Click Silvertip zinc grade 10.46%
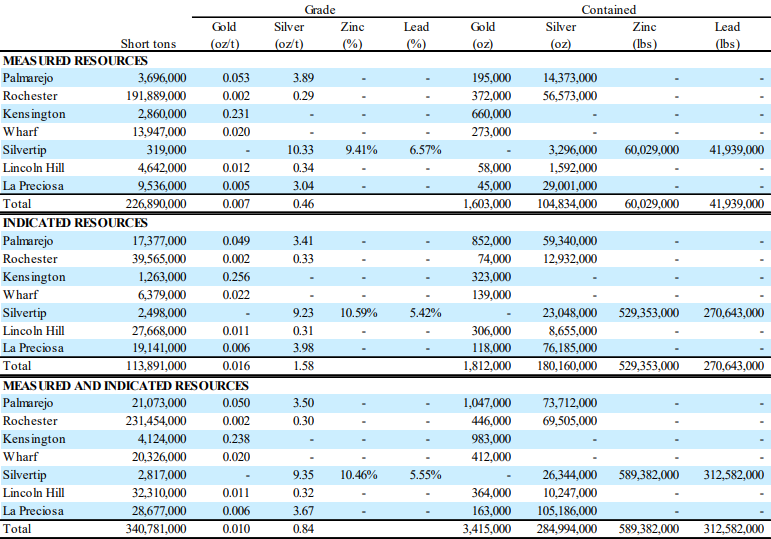This screenshot has width=771, height=539. [x=358, y=475]
